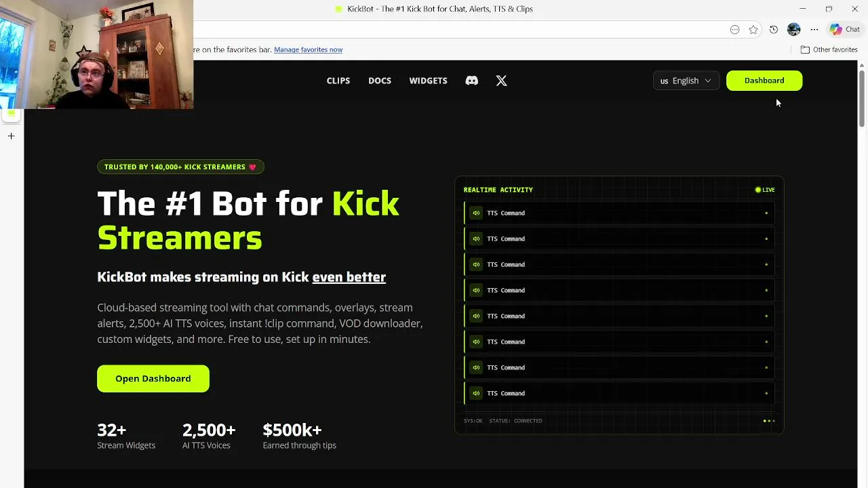Click the 'even better' underlined link
Viewport: 868px width, 488px height.
(349, 277)
